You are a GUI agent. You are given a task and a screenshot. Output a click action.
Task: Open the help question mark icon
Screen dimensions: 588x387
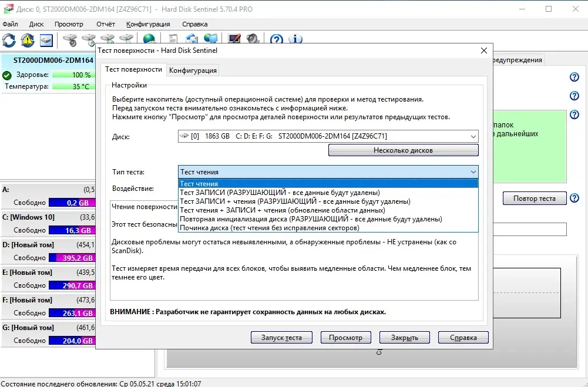click(276, 39)
